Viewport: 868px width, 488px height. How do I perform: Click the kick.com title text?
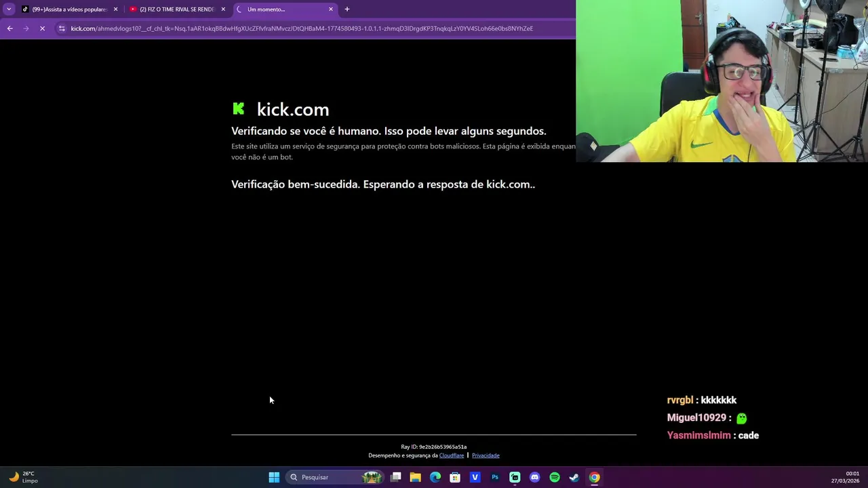click(x=293, y=109)
